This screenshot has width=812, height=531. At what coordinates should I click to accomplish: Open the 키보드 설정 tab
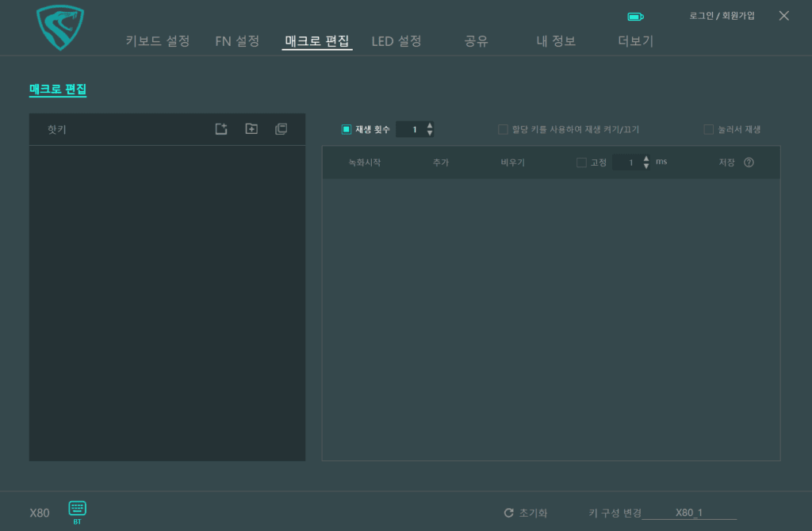tap(158, 41)
